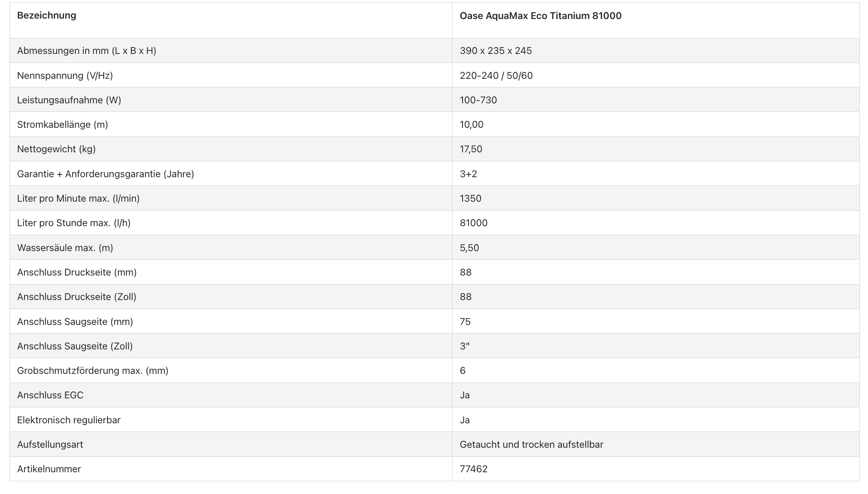Viewport: 868px width, 494px height.
Task: Select the litres per hour value "81000"
Action: (473, 223)
